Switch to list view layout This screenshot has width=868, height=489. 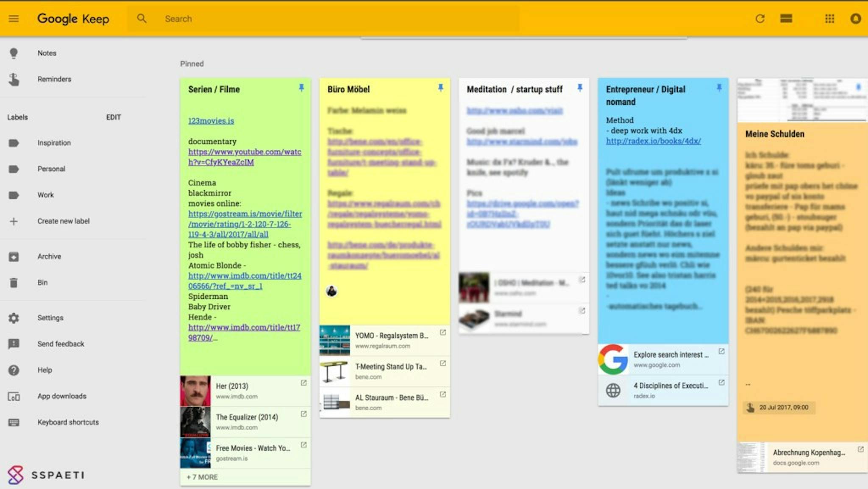pyautogui.click(x=786, y=19)
